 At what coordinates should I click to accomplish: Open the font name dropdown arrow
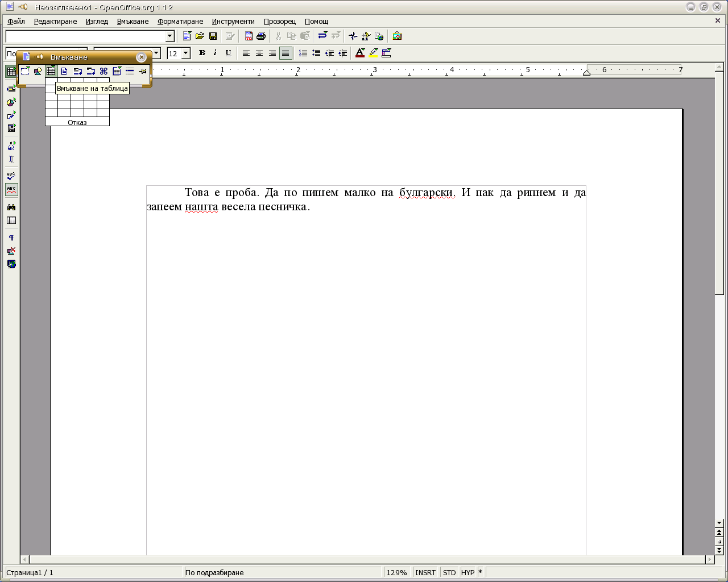[156, 53]
